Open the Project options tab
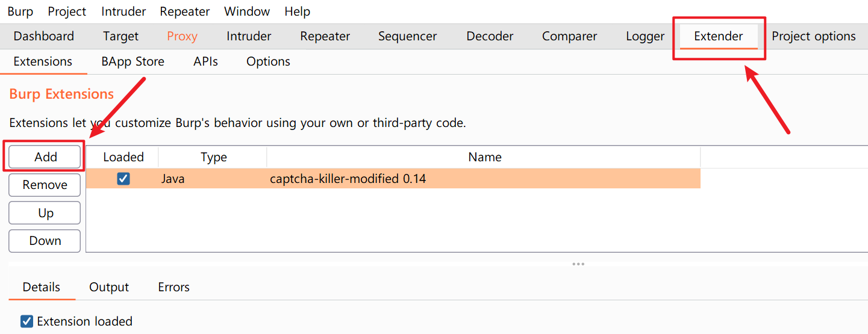The width and height of the screenshot is (868, 334). tap(814, 36)
